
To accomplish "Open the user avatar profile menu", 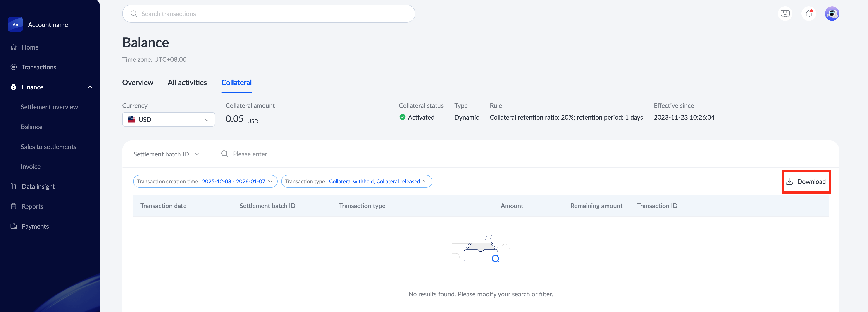I will (832, 14).
